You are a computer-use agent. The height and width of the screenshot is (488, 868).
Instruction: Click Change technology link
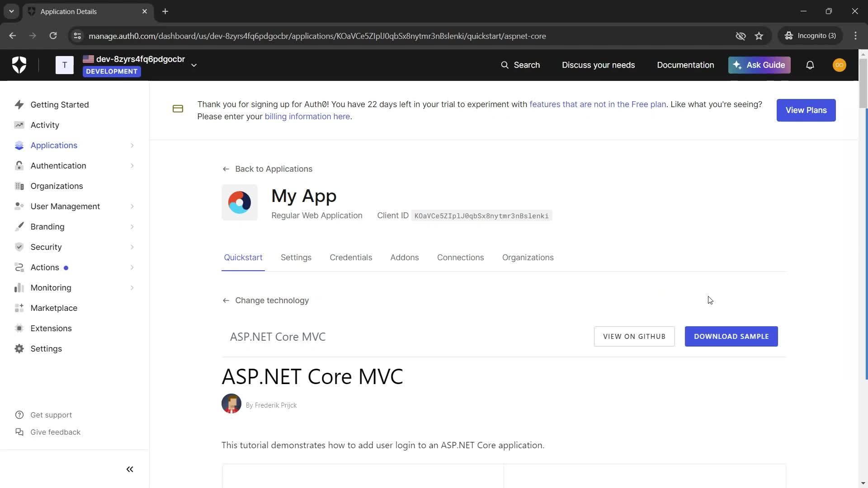coord(265,300)
